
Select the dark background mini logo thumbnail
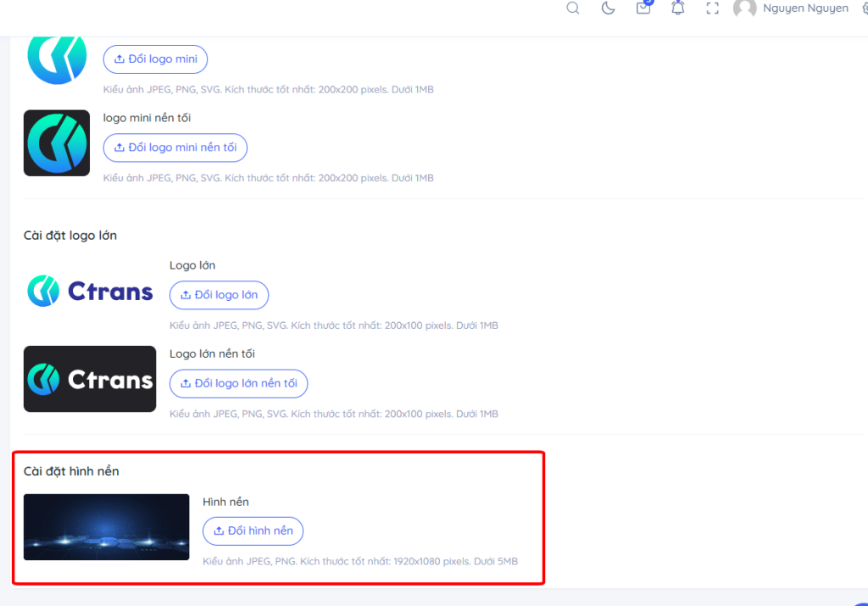point(57,142)
